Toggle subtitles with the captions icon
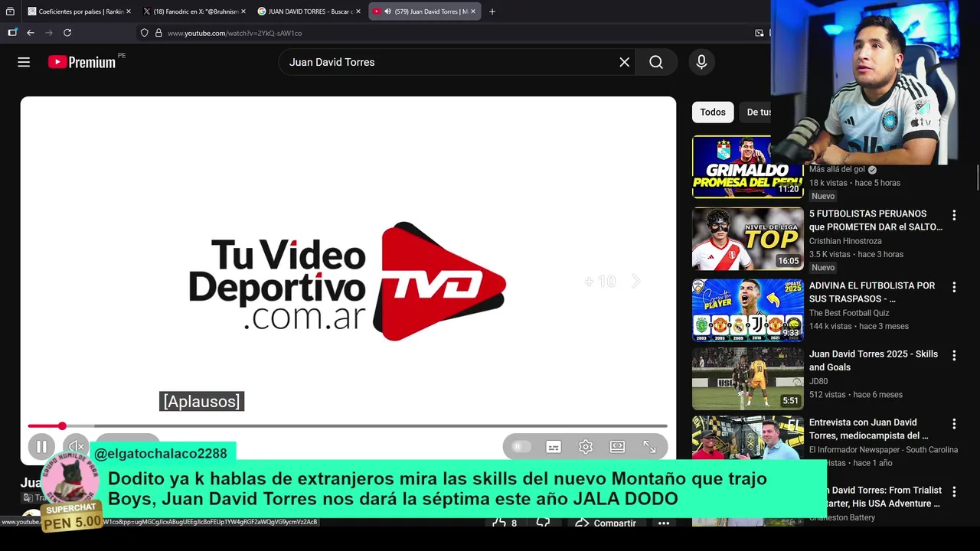The height and width of the screenshot is (551, 980). click(554, 446)
